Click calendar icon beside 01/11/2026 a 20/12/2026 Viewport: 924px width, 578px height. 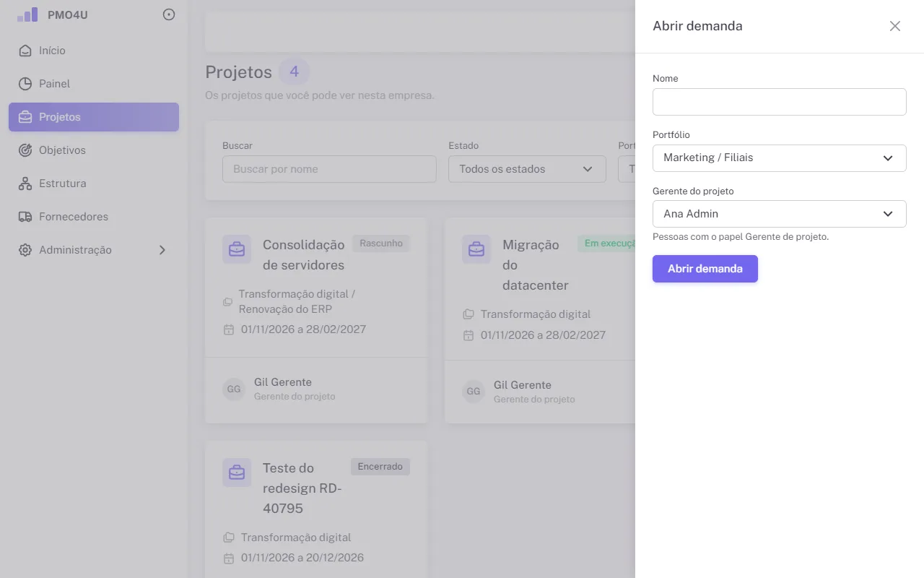(229, 558)
